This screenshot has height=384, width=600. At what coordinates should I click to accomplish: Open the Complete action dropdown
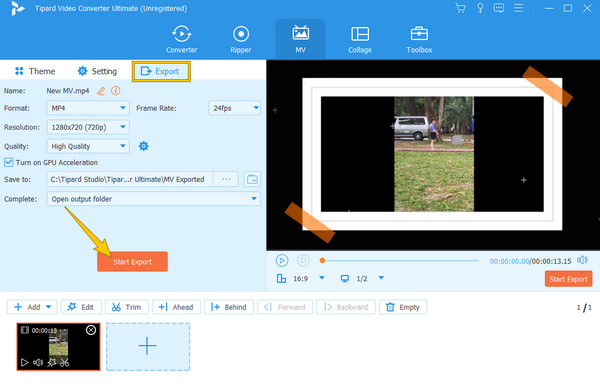click(x=153, y=199)
